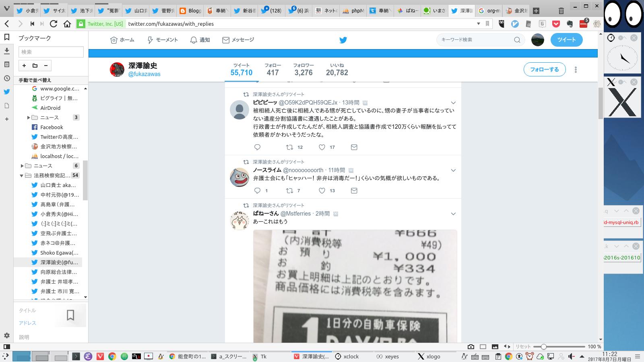Screen dimensions: 644x362
Task: Open closed tabs trash icon
Action: pyautogui.click(x=561, y=11)
